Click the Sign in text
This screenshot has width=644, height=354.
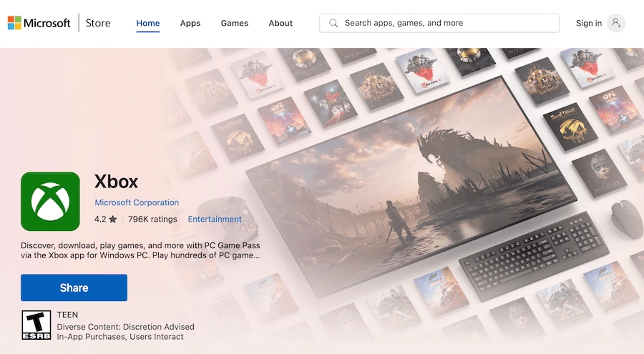click(589, 23)
